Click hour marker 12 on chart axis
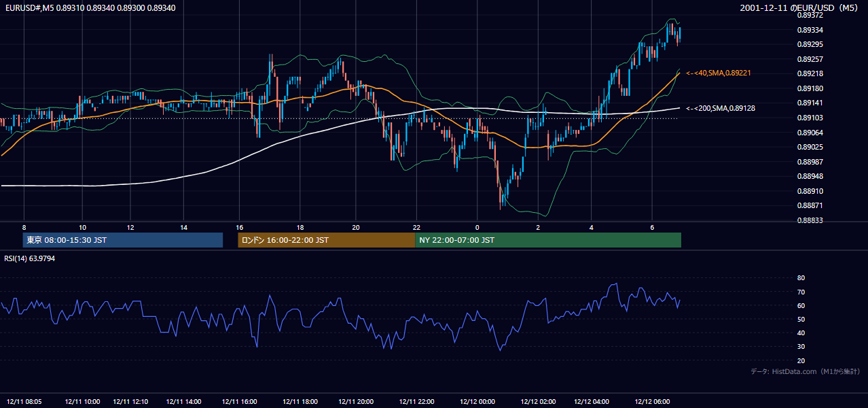 pos(130,227)
